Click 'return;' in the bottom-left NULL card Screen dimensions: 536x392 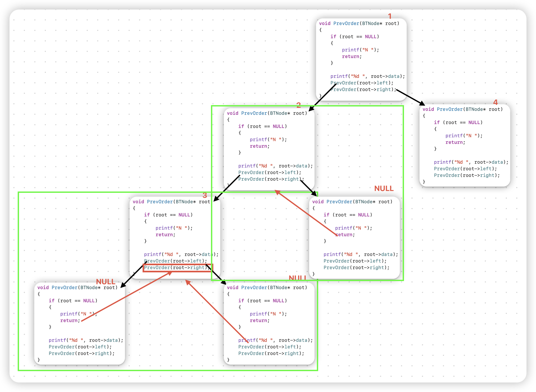(70, 320)
